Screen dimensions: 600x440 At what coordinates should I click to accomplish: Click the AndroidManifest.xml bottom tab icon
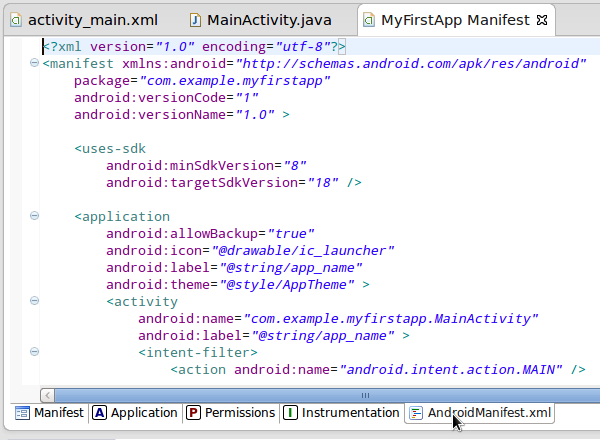click(x=416, y=412)
